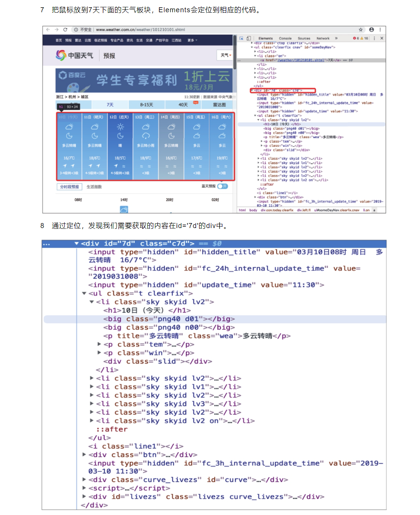Click the not-secure info icon in address bar
Screen dimensions: 420x515
[76, 29]
